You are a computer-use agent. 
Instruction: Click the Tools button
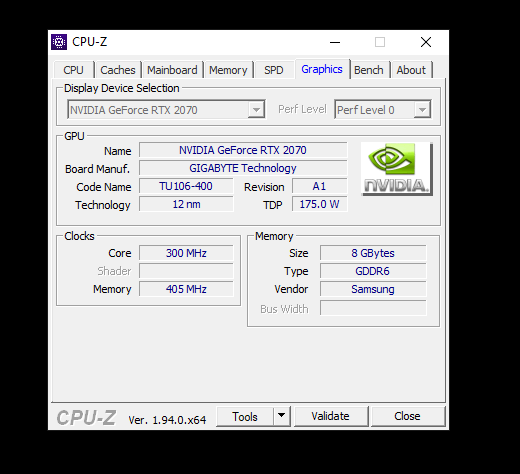pyautogui.click(x=245, y=416)
